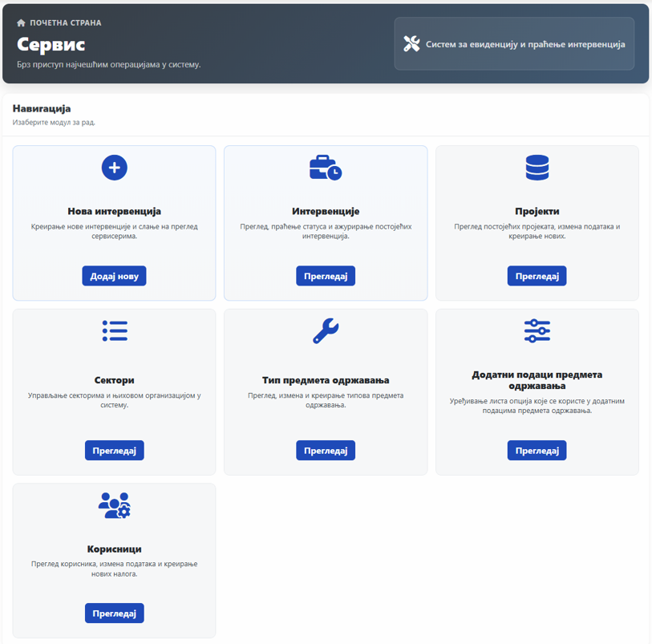Click the home icon beside Почетна страна
652x644 pixels.
21,23
